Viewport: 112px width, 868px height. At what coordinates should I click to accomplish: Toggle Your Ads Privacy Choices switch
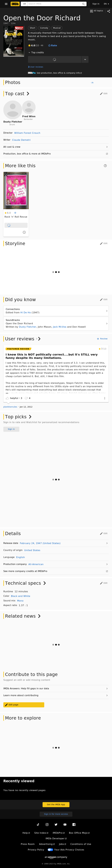(50, 850)
